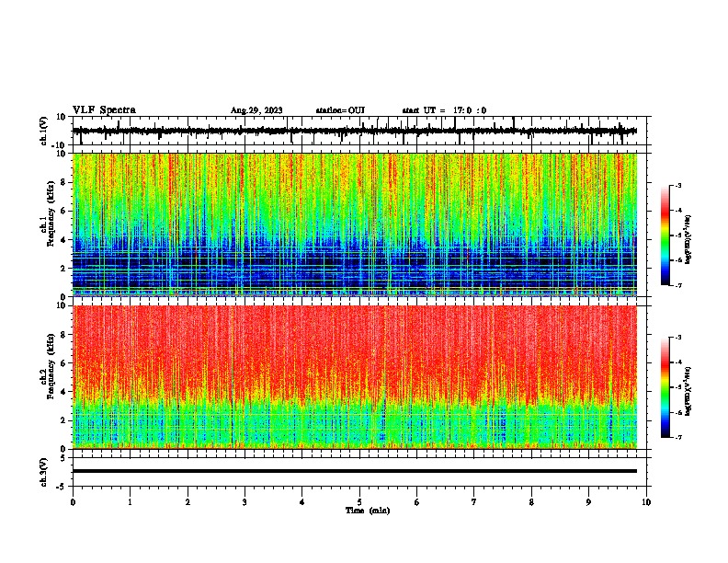Click the "8" kHz tick of ch.2 spectrogram
This screenshot has height=563, width=728.
click(63, 335)
